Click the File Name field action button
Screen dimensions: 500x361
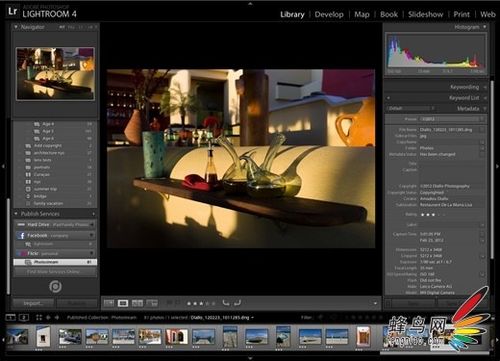[x=482, y=130]
